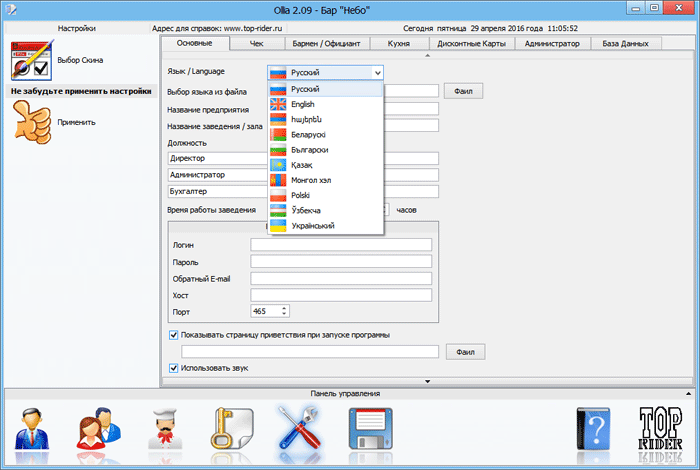Screen dimensions: 700x470
Task: Click the Логин input field
Action: coord(340,244)
